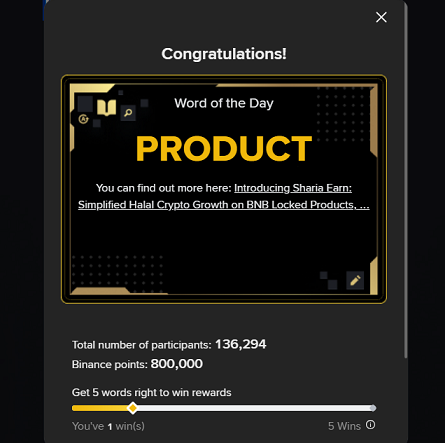Click the Word of the Day heading
445x443 pixels.
[224, 103]
